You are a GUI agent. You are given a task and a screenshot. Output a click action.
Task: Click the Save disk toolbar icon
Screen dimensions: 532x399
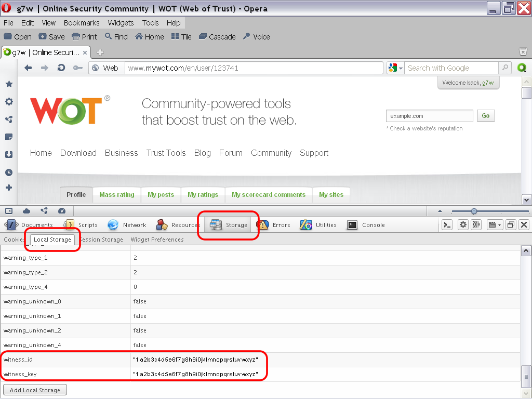tap(43, 36)
